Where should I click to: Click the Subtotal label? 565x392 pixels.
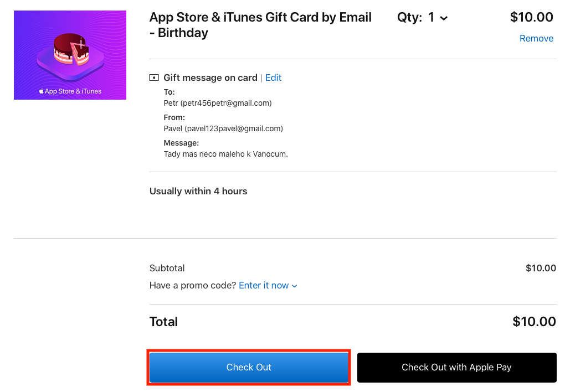pos(167,268)
